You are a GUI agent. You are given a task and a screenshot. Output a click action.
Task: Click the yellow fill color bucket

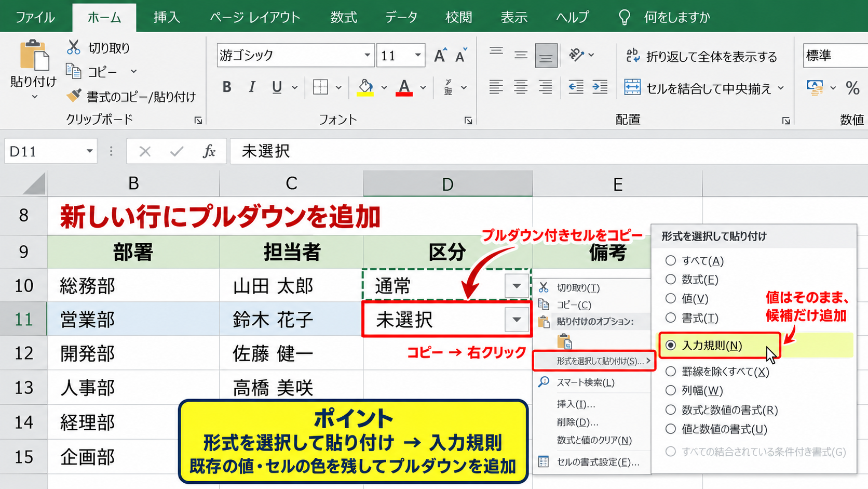tap(365, 87)
